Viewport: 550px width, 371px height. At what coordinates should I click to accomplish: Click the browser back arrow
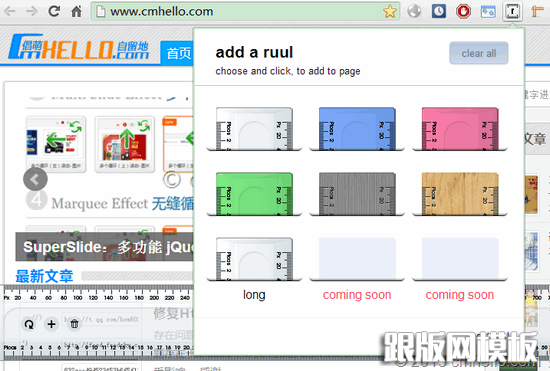tap(10, 11)
